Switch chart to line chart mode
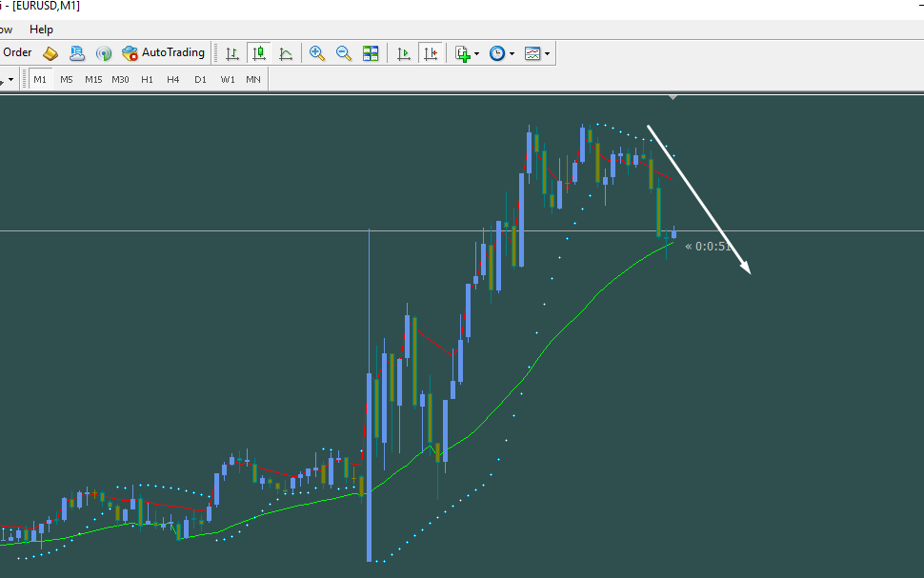Image resolution: width=924 pixels, height=578 pixels. (x=286, y=53)
